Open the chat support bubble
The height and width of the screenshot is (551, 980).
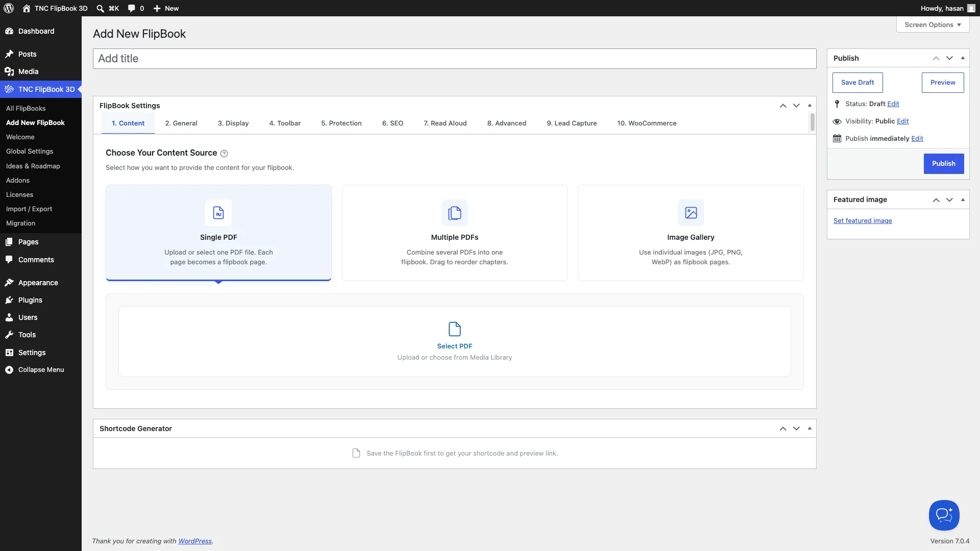tap(944, 515)
